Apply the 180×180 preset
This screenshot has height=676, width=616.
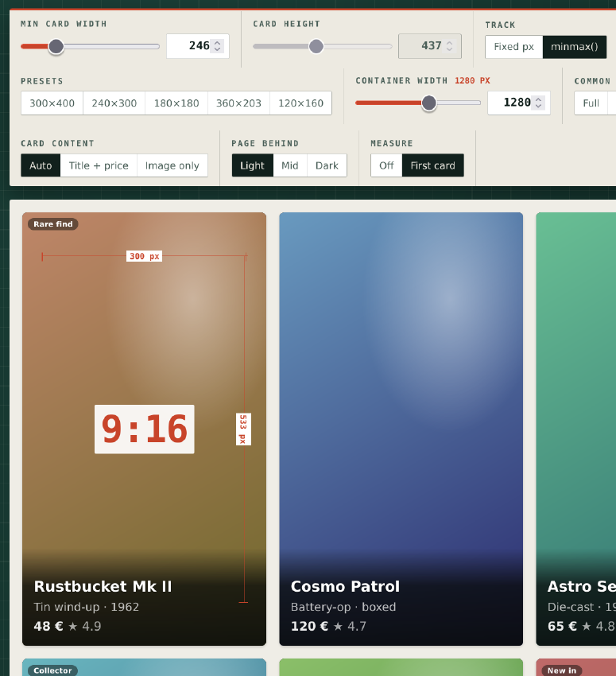pos(176,103)
